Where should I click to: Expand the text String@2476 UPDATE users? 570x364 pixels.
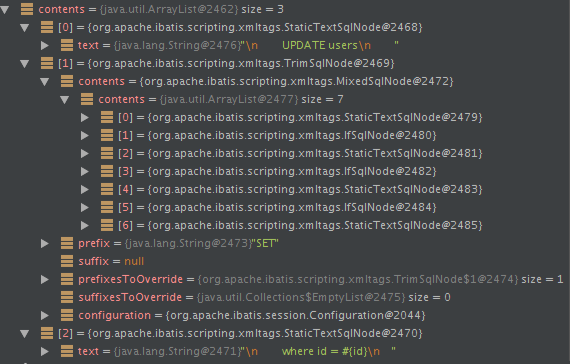(x=45, y=45)
